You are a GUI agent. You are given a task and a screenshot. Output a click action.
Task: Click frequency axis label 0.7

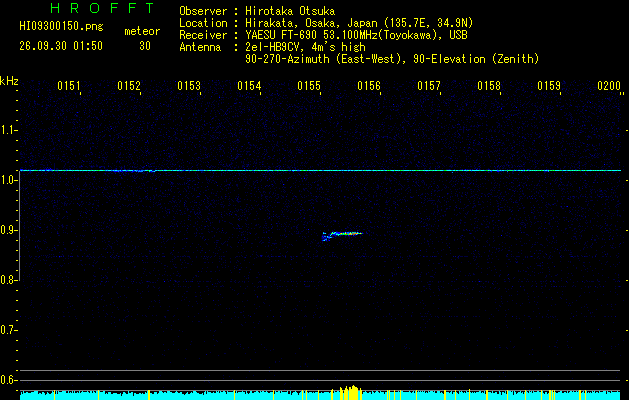point(8,330)
